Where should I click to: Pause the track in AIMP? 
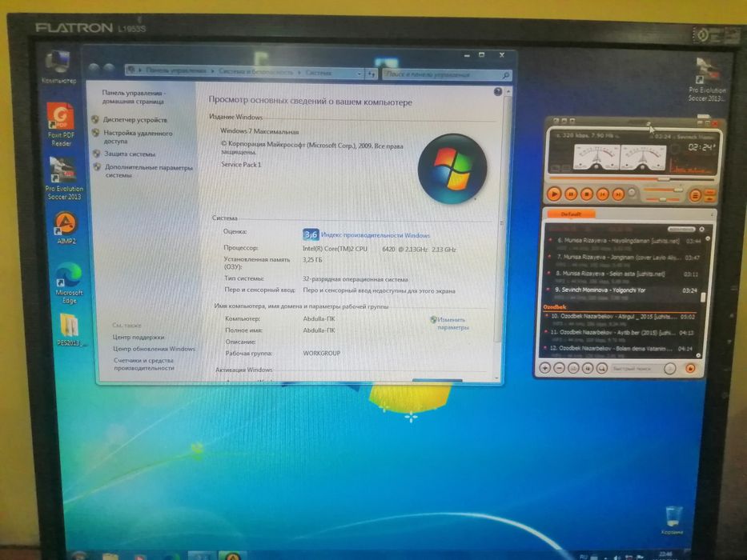pyautogui.click(x=570, y=194)
